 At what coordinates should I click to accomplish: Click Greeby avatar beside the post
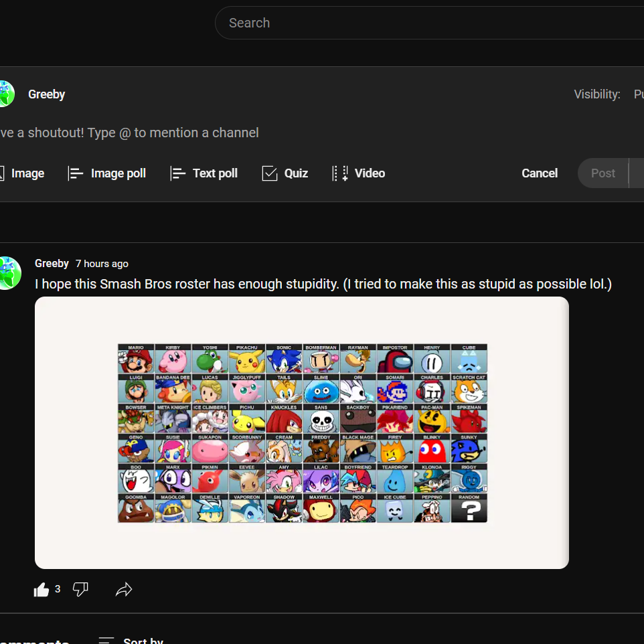pyautogui.click(x=9, y=273)
